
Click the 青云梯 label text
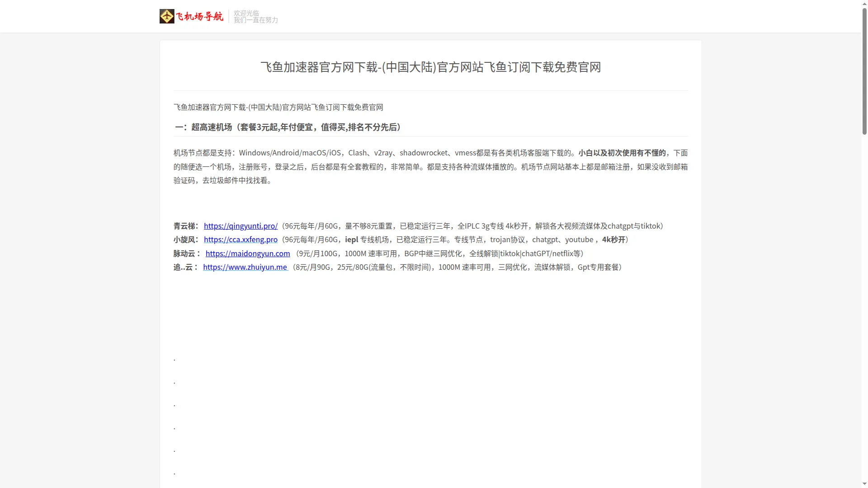186,226
